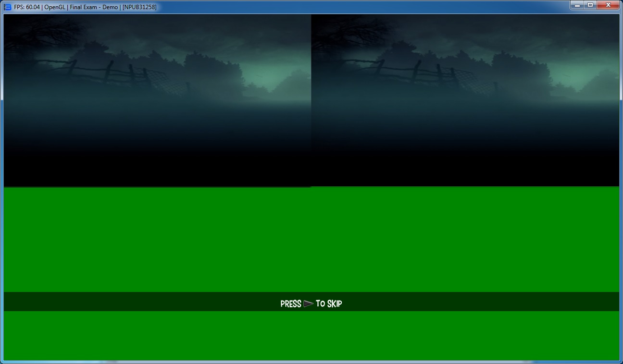Close the Final Exam Demo window

[x=608, y=5]
